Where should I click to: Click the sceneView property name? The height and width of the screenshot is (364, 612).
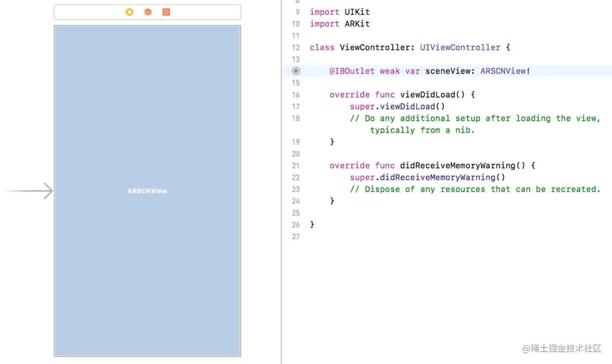pyautogui.click(x=447, y=71)
